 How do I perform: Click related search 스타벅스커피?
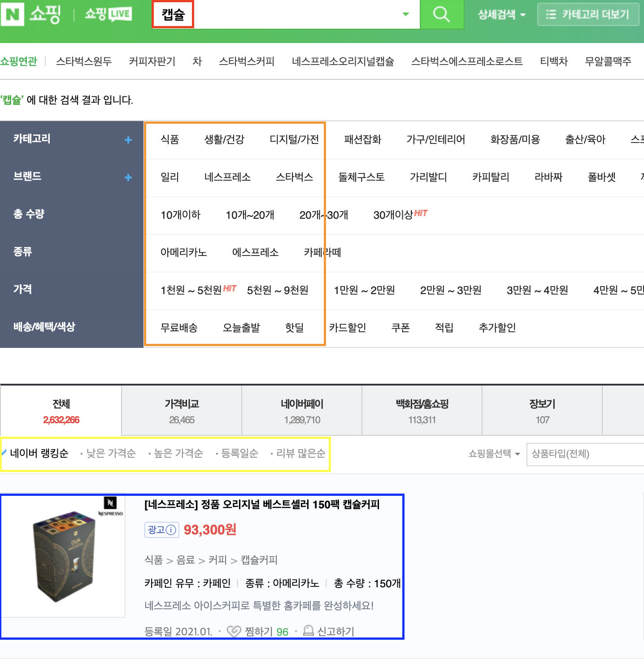(x=247, y=61)
